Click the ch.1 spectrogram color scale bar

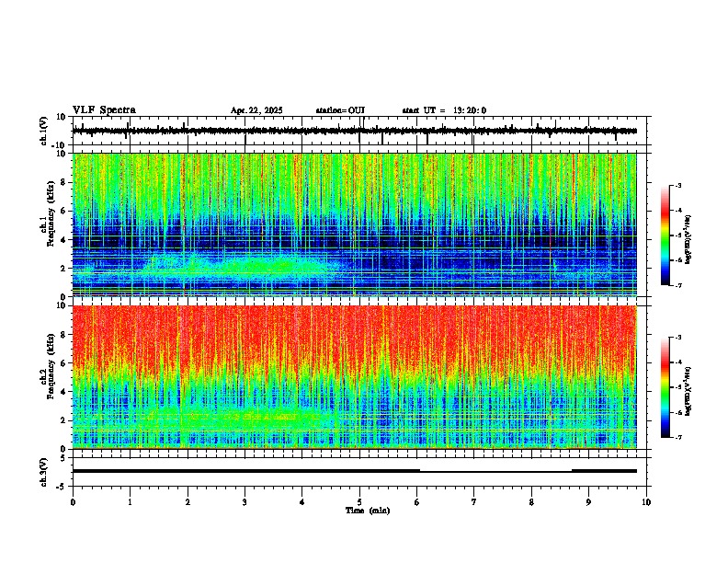665,236
